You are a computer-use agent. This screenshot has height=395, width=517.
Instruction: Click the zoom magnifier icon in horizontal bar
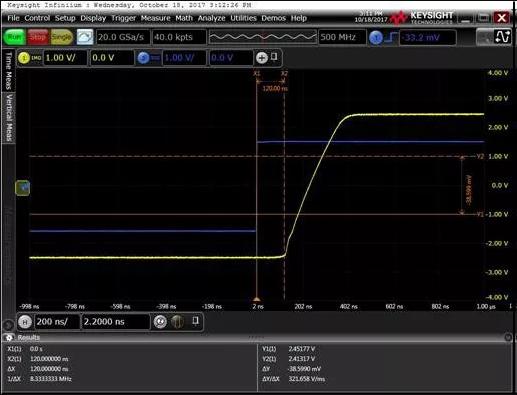coord(160,322)
